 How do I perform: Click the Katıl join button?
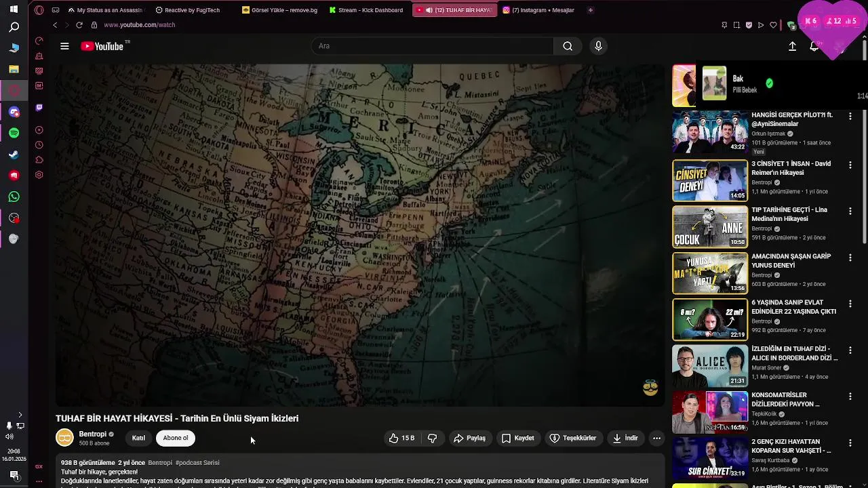(138, 438)
